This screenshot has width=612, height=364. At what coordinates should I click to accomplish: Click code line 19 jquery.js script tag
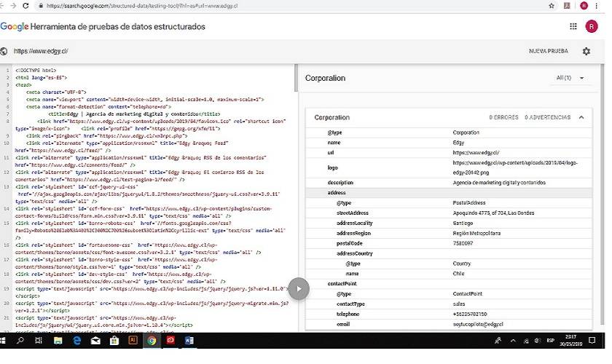point(152,292)
